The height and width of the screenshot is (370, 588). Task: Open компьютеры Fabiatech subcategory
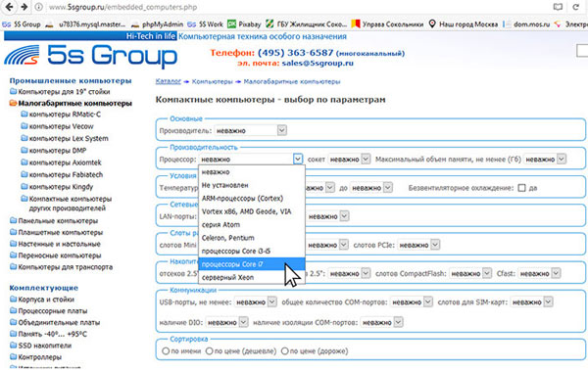62,174
